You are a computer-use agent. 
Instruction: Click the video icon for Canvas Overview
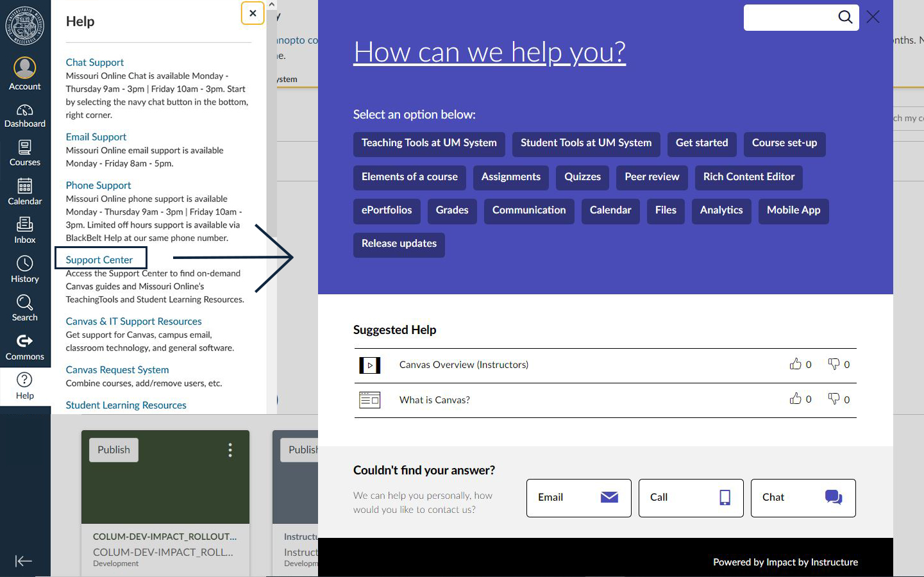tap(370, 365)
